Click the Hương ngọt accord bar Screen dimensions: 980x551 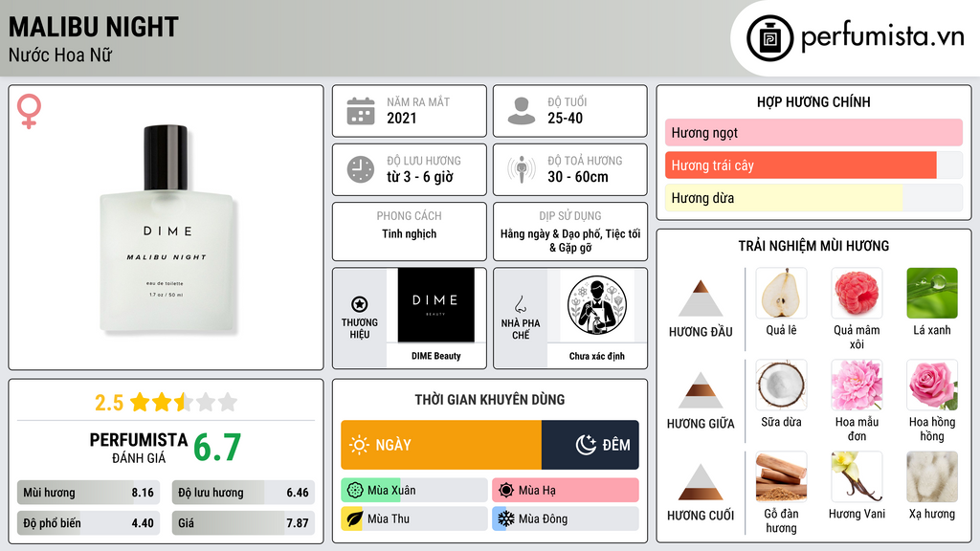(813, 132)
